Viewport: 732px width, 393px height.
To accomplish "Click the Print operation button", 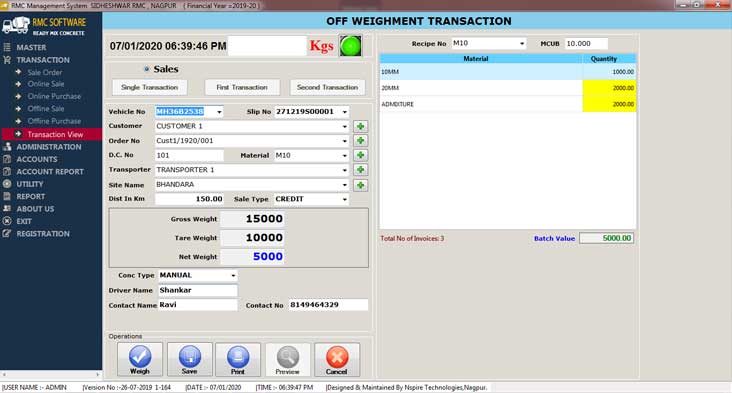I will pyautogui.click(x=238, y=359).
